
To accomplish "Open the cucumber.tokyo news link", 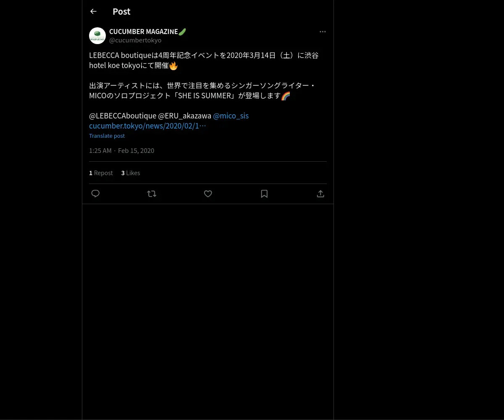I will click(x=147, y=126).
